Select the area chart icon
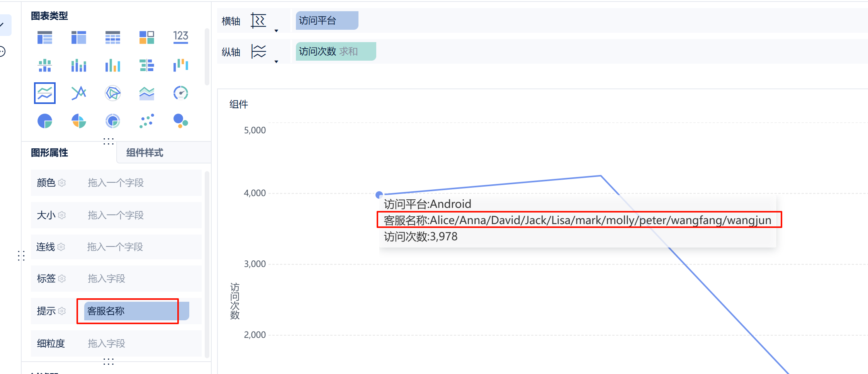Viewport: 868px width, 374px height. [147, 93]
